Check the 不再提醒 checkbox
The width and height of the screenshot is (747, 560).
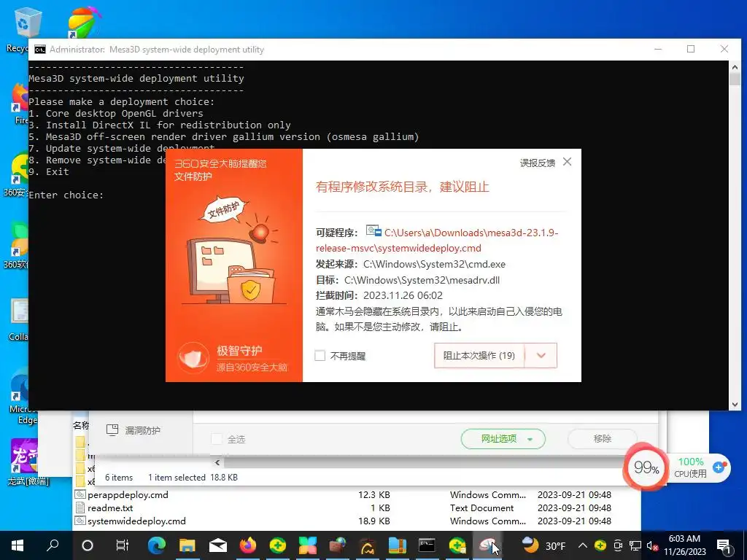(x=320, y=356)
